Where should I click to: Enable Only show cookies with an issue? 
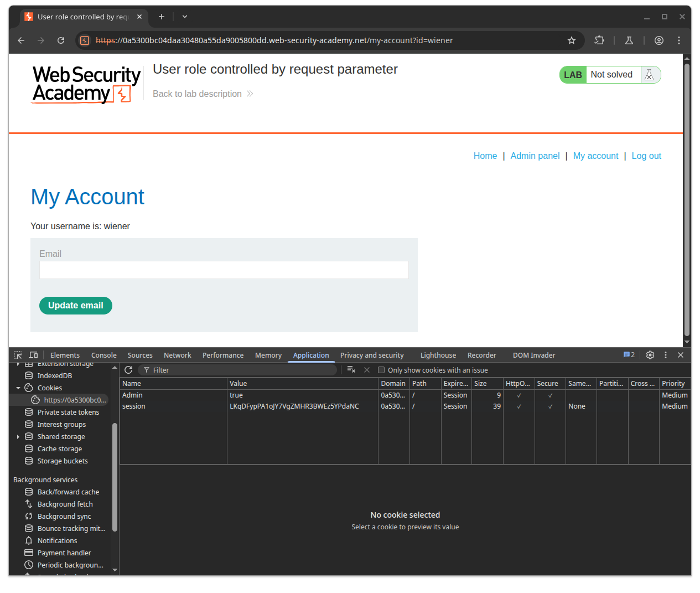381,370
